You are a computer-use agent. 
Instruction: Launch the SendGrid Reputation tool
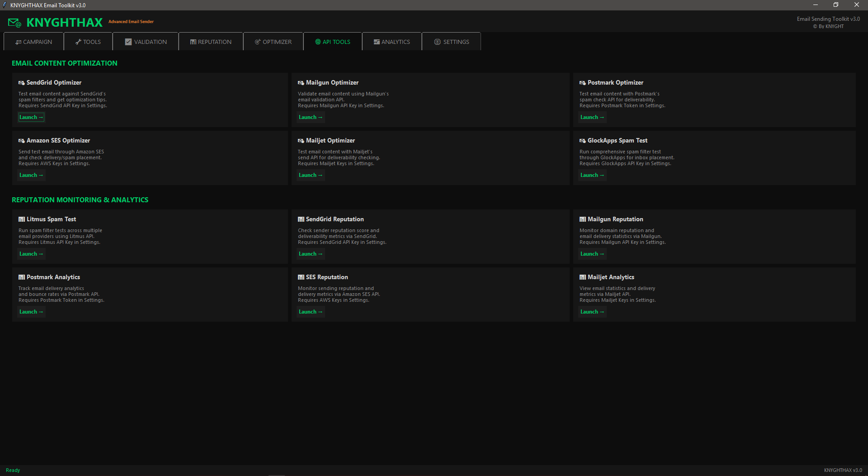311,254
